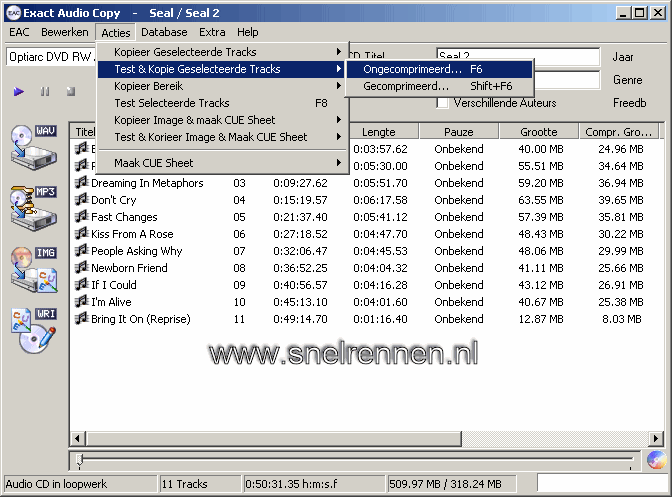Screen dimensions: 672x497
Task: Click the 0:50:31.35 h:m:s.f status entry
Action: coord(314,484)
